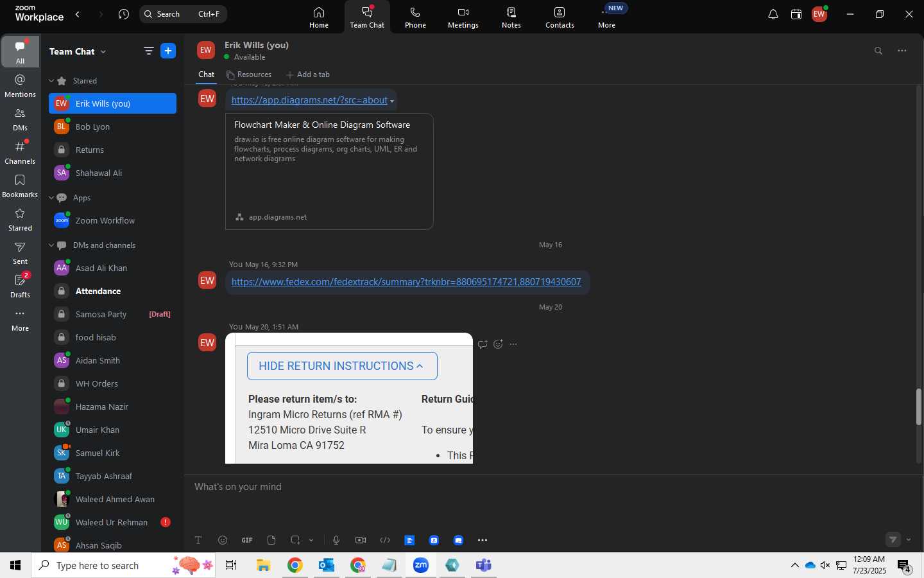
Task: Show Channels in left sidebar
Action: tap(20, 153)
